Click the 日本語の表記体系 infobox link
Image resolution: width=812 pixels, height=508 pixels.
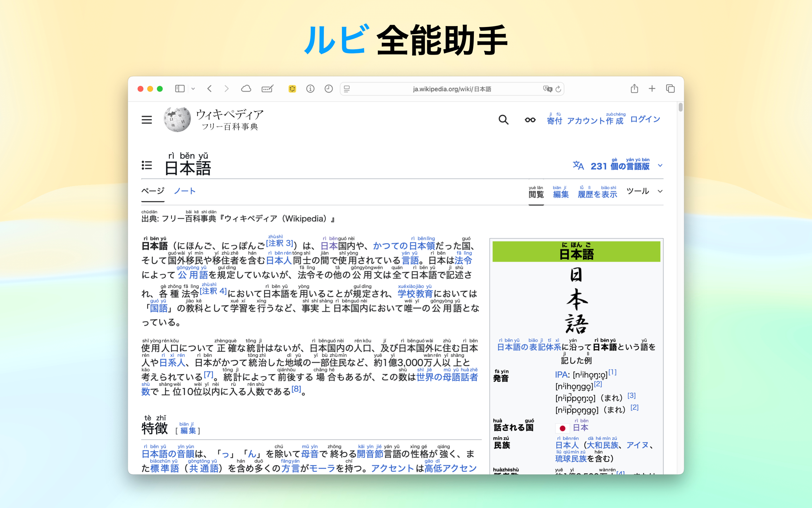529,347
